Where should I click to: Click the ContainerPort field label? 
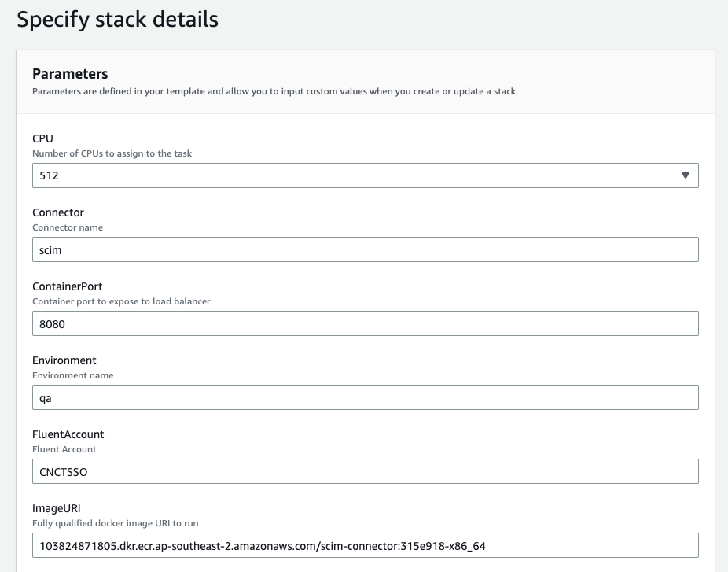click(67, 286)
